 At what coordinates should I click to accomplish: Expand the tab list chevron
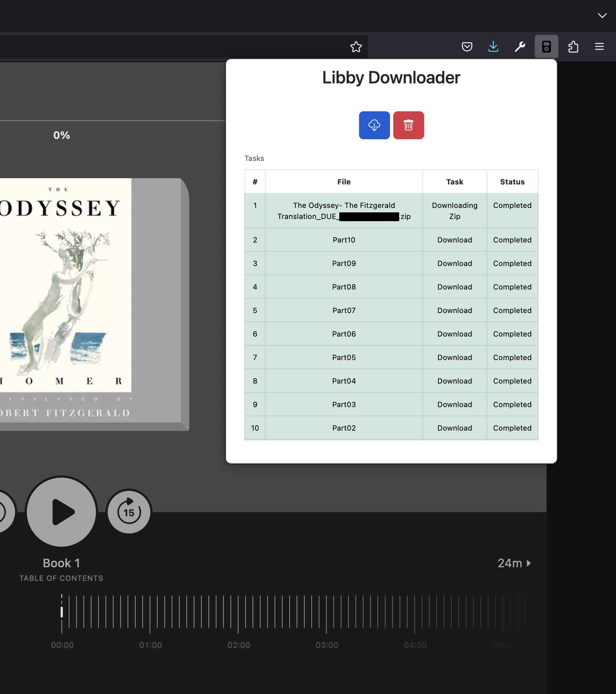pyautogui.click(x=602, y=15)
